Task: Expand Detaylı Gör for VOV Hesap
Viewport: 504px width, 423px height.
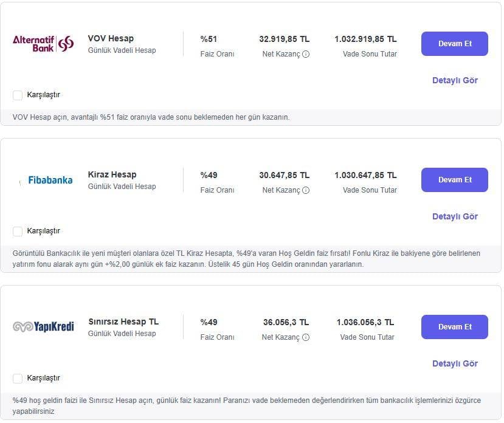Action: (455, 80)
